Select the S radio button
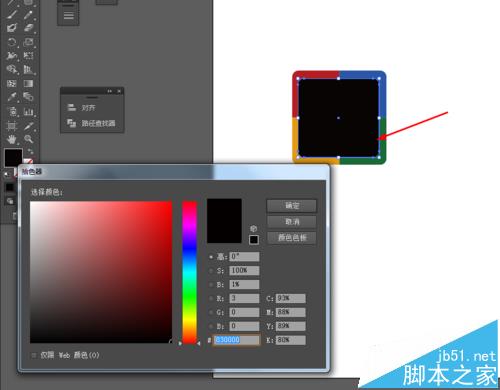 coord(211,271)
